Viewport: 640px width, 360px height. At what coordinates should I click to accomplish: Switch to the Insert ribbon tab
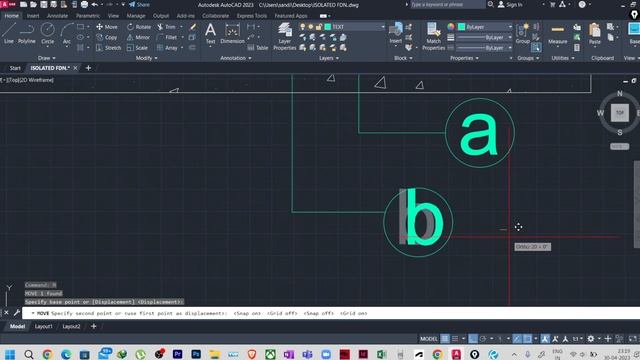[x=33, y=16]
